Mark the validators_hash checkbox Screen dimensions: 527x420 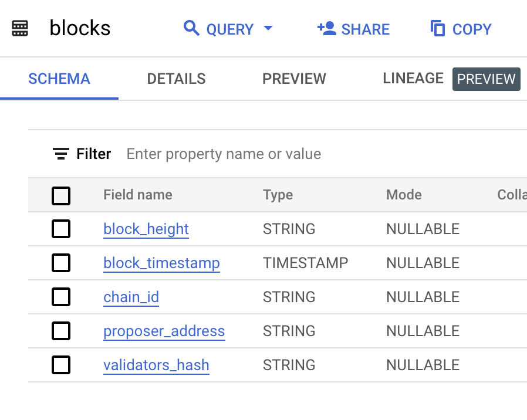(61, 365)
